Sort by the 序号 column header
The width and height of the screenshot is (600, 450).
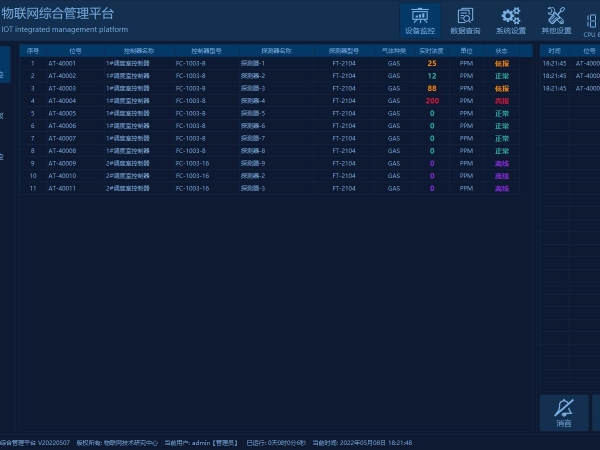point(32,50)
